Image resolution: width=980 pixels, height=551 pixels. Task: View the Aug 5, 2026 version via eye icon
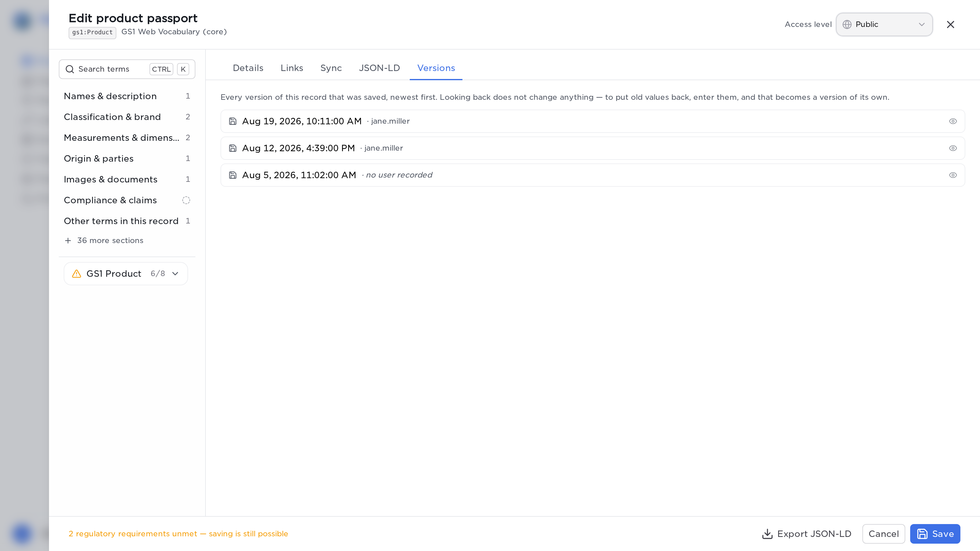pos(953,175)
